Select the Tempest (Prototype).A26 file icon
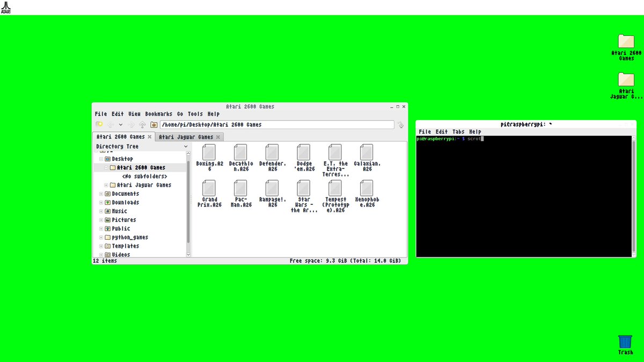 335,188
